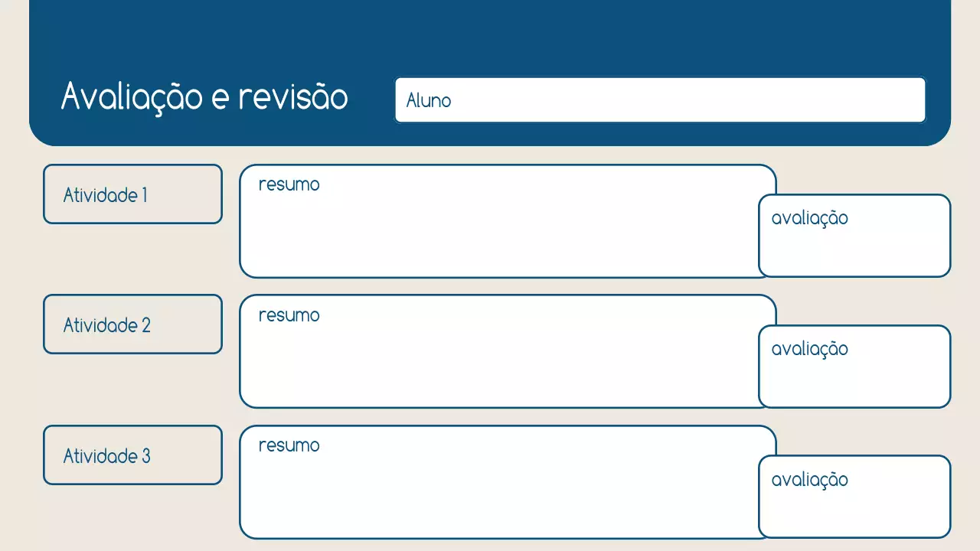Click the empty center of Atividade 2 resumo box
This screenshot has height=551, width=980.
(498, 360)
